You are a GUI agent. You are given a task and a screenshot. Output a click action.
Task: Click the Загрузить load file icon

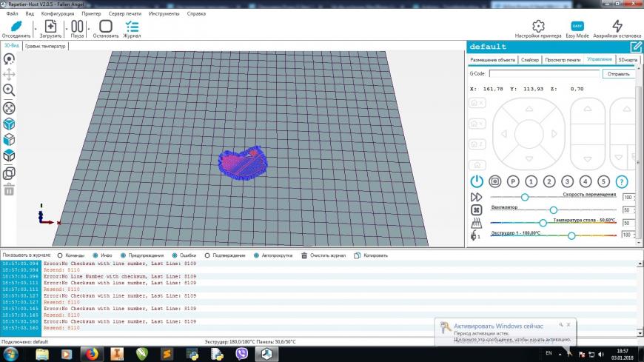pos(50,26)
